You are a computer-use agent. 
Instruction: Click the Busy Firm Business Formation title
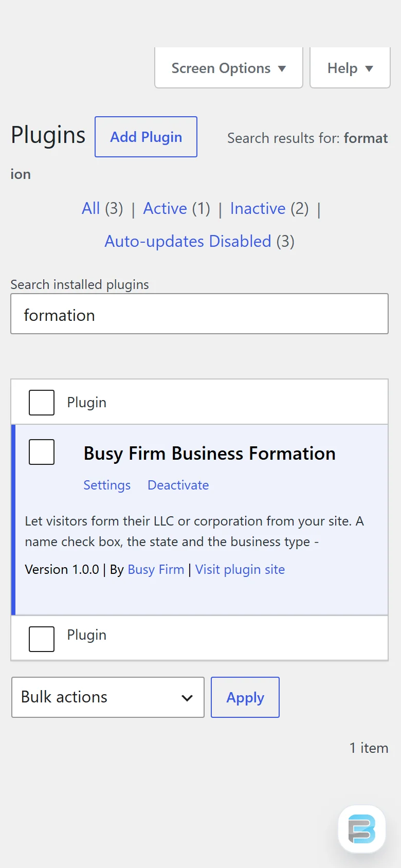tap(210, 454)
